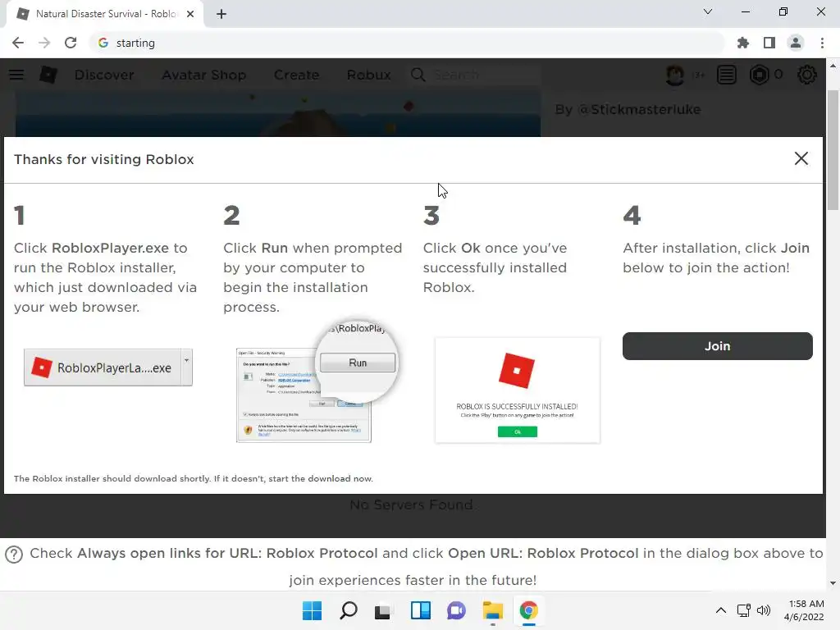This screenshot has width=840, height=630.
Task: Click the Join button in the dialog
Action: [x=717, y=346]
